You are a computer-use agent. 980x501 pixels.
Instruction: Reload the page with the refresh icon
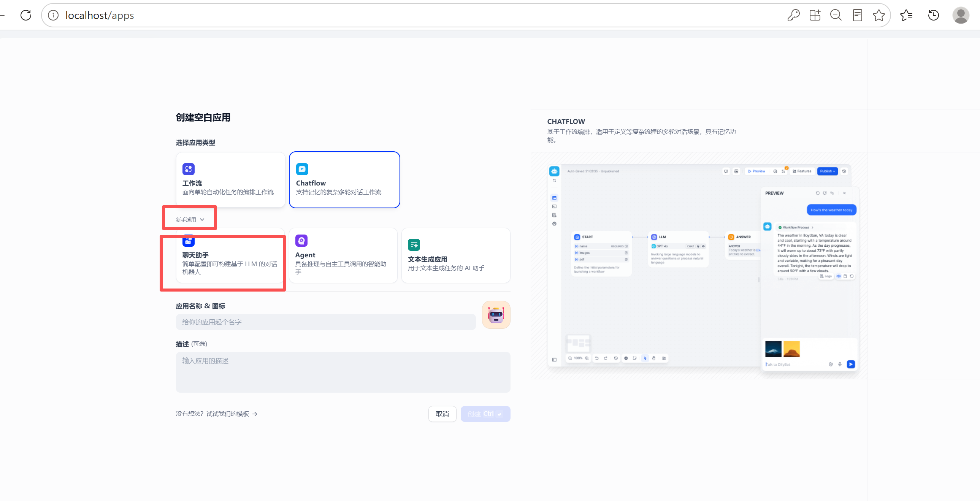point(26,15)
